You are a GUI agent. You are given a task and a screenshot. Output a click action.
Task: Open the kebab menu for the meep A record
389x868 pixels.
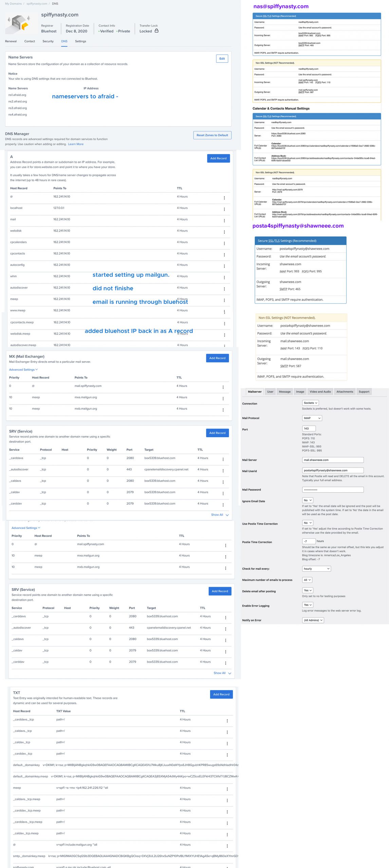click(224, 300)
